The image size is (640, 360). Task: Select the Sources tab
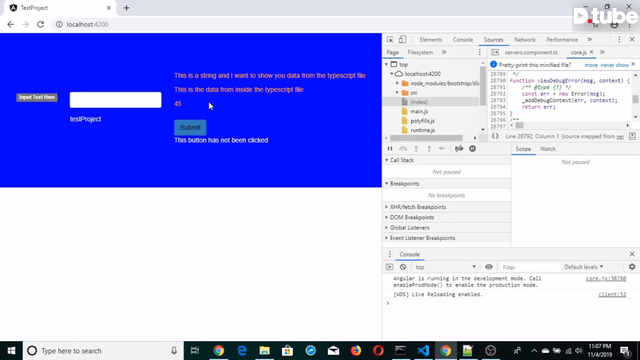point(493,40)
